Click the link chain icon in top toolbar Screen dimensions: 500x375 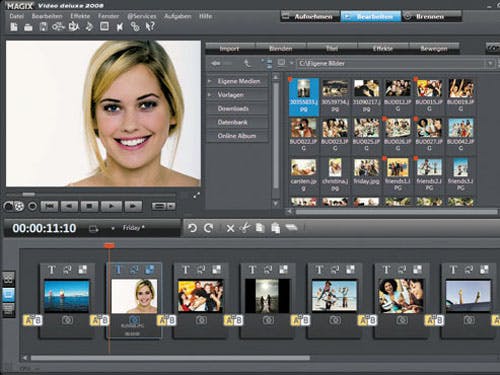(x=135, y=27)
